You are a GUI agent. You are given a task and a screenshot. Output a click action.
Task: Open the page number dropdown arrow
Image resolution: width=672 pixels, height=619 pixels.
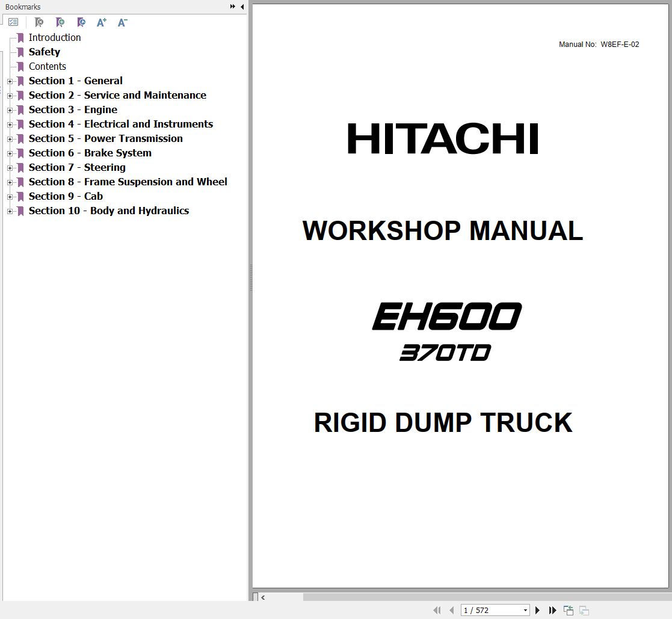[525, 611]
